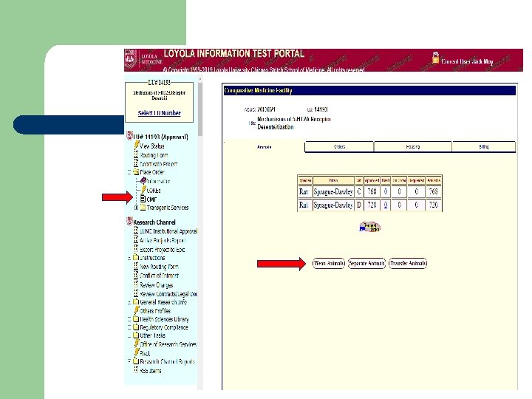Expand the Regulatory Compliance node
This screenshot has width=532, height=399.
click(129, 327)
